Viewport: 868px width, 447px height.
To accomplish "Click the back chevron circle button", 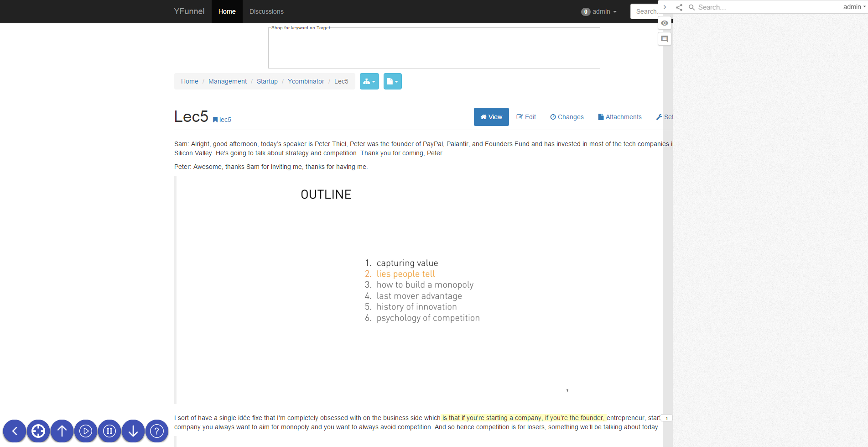I will coord(15,431).
